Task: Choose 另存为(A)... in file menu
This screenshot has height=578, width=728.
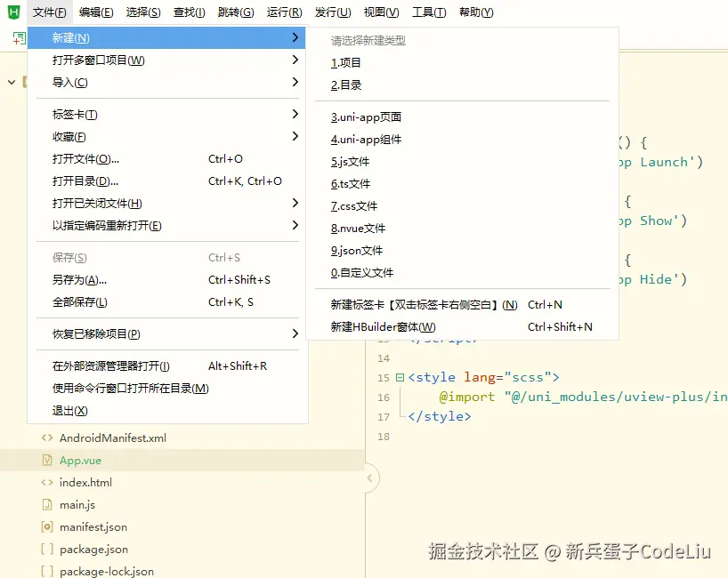Action: [79, 280]
